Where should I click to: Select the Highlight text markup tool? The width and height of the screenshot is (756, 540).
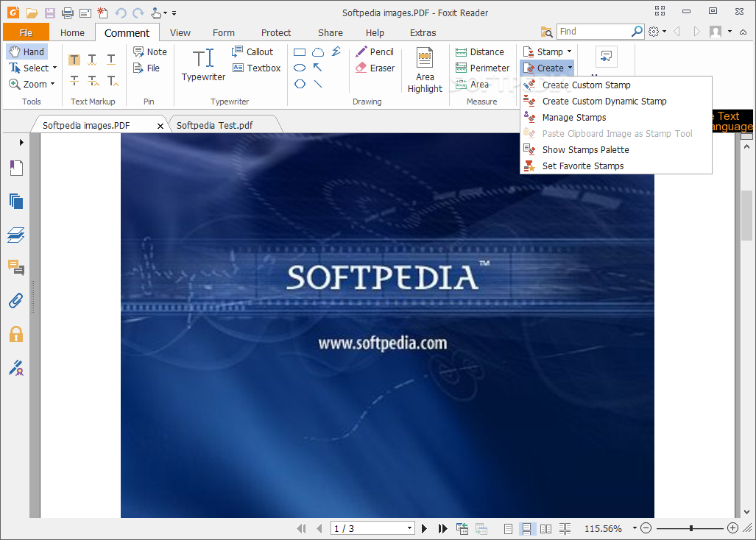pos(74,60)
